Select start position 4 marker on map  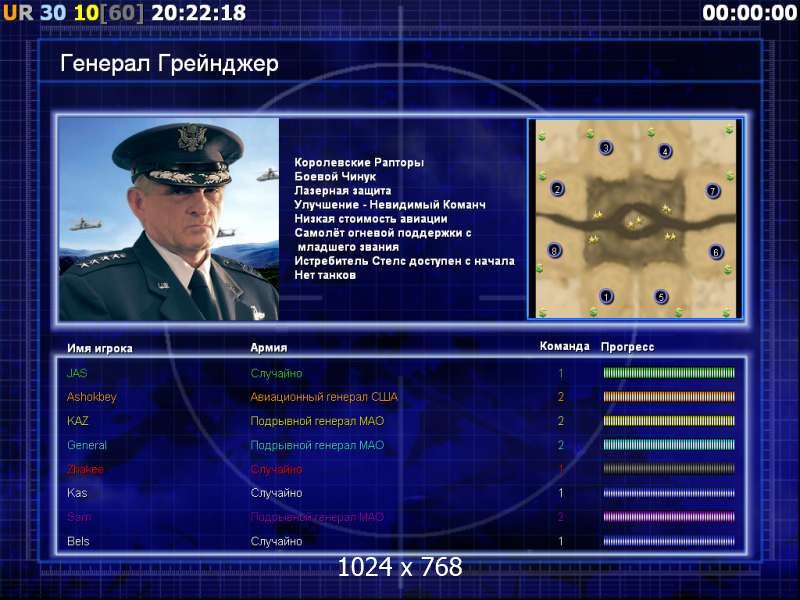[665, 151]
